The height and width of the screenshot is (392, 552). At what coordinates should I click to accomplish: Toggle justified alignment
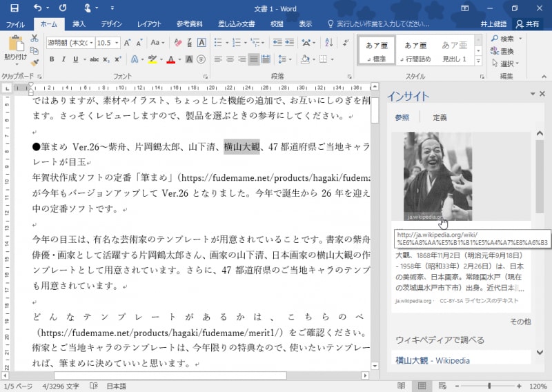click(254, 59)
